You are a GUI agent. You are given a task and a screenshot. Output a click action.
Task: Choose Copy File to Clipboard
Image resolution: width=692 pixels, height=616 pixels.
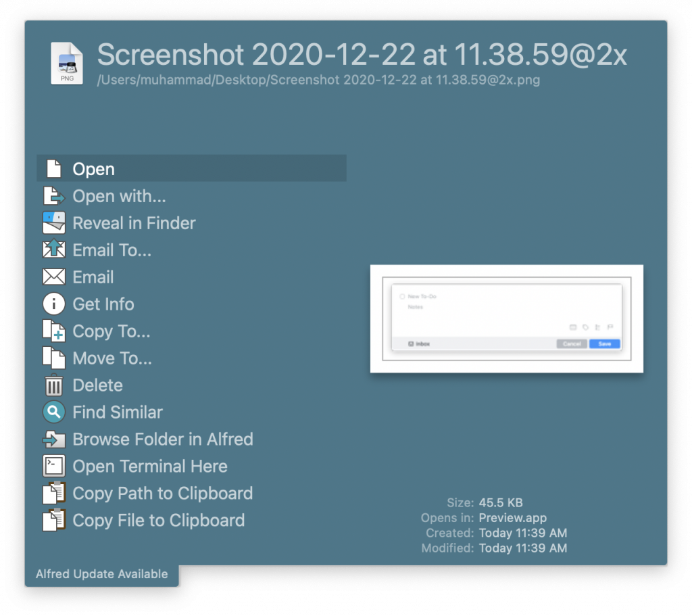pyautogui.click(x=191, y=520)
